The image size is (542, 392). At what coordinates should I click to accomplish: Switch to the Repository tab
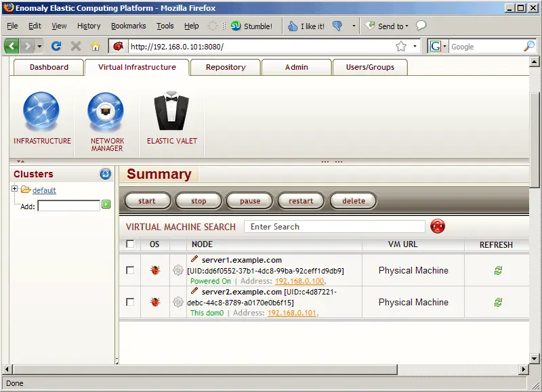point(226,67)
